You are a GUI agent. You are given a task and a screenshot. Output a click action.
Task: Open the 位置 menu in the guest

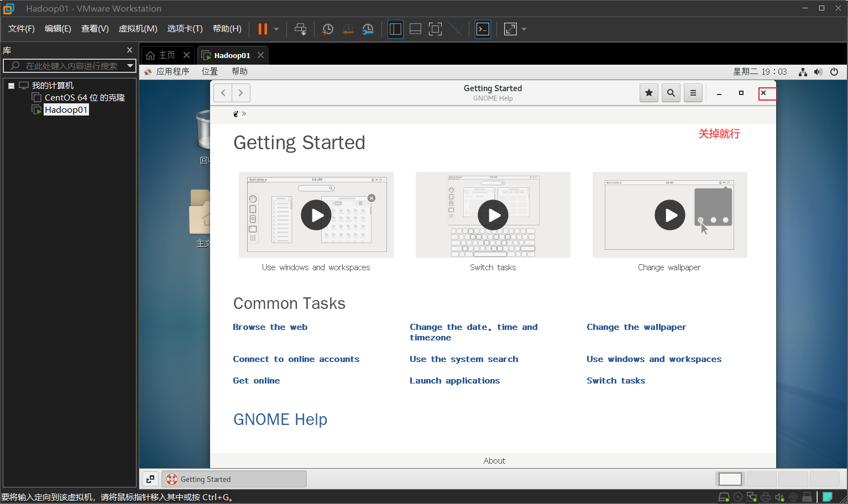pyautogui.click(x=210, y=72)
